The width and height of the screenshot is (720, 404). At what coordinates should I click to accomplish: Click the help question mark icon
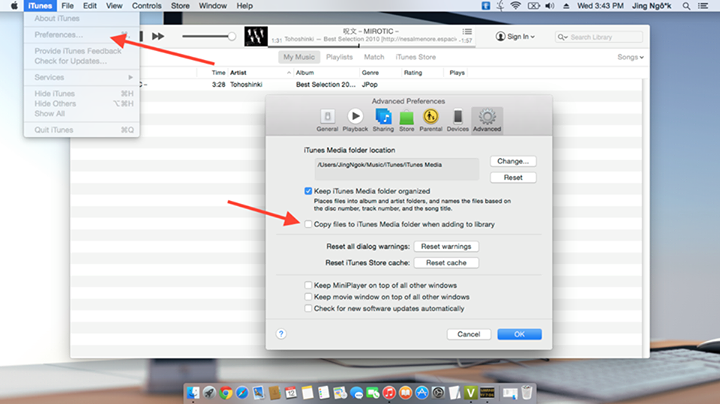[310, 334]
